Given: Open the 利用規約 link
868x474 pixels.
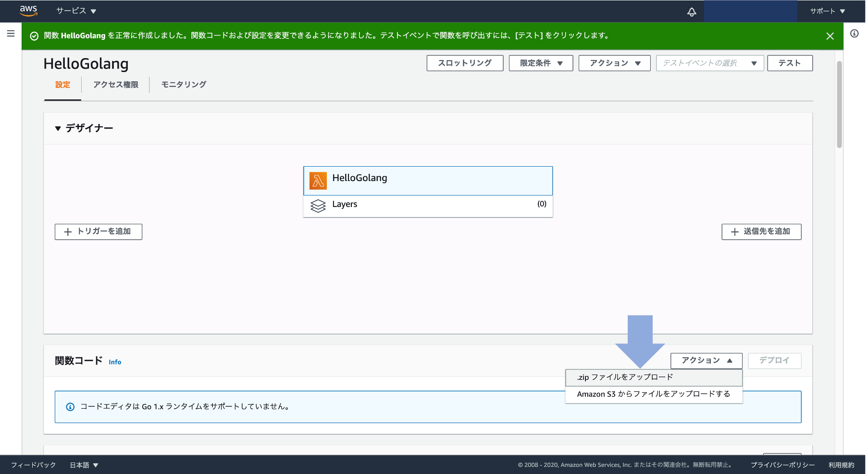Looking at the screenshot, I should (x=841, y=465).
